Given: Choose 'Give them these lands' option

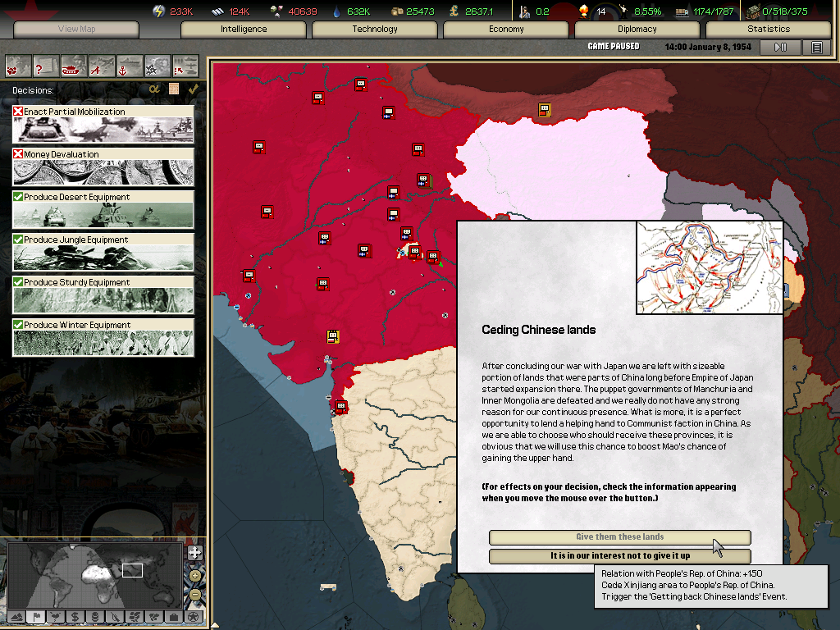Looking at the screenshot, I should (x=619, y=537).
